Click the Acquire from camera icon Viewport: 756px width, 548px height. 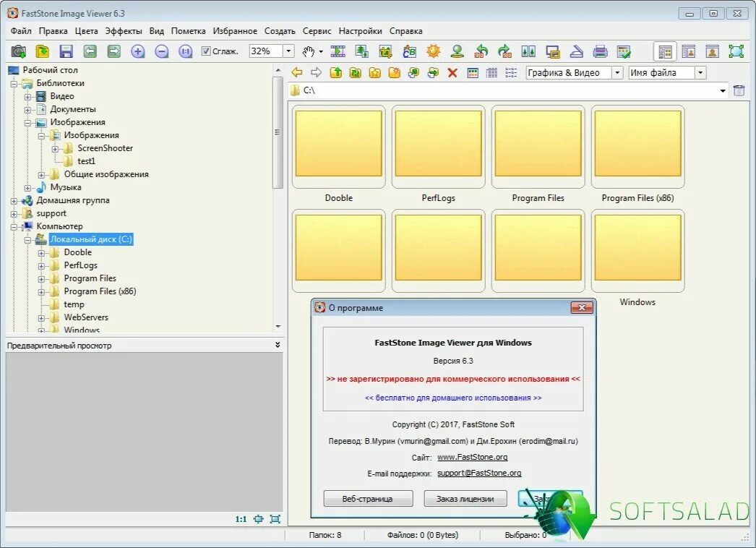pos(18,51)
